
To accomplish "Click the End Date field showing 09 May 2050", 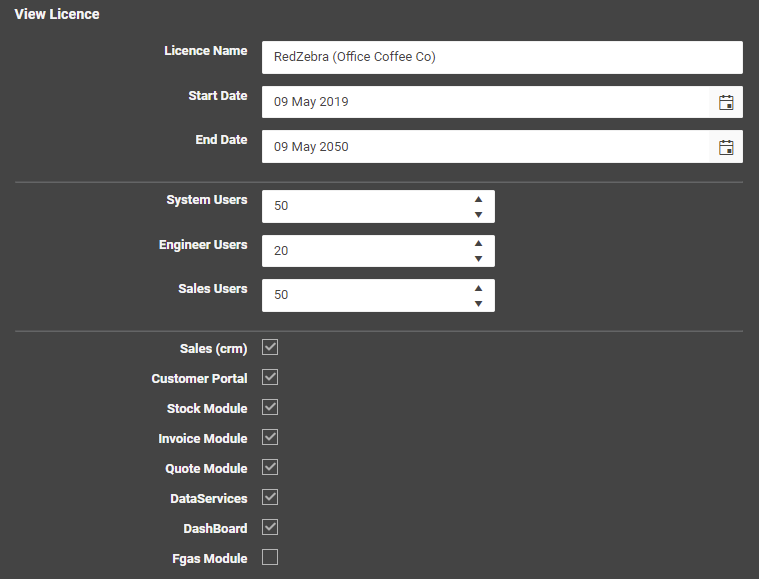I will pos(485,147).
